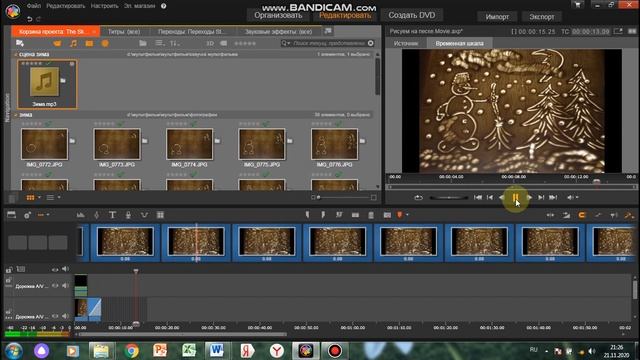Open the audio mixer icon on timeline toolbar
Viewport: 640px width, 360px height.
80,215
